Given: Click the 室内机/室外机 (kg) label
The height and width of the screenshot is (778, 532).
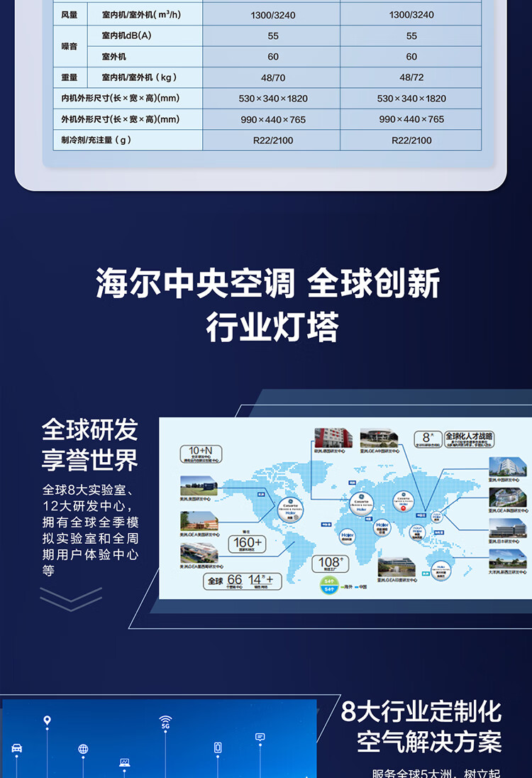Looking at the screenshot, I should click(x=139, y=77).
